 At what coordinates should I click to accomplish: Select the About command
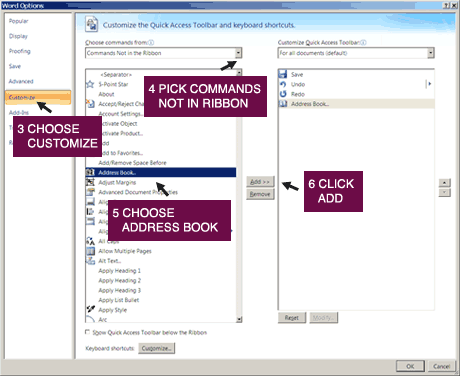(x=106, y=94)
